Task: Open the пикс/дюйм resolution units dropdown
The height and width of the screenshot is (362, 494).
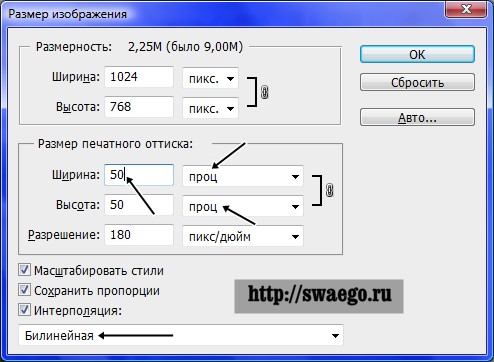Action: pyautogui.click(x=243, y=236)
